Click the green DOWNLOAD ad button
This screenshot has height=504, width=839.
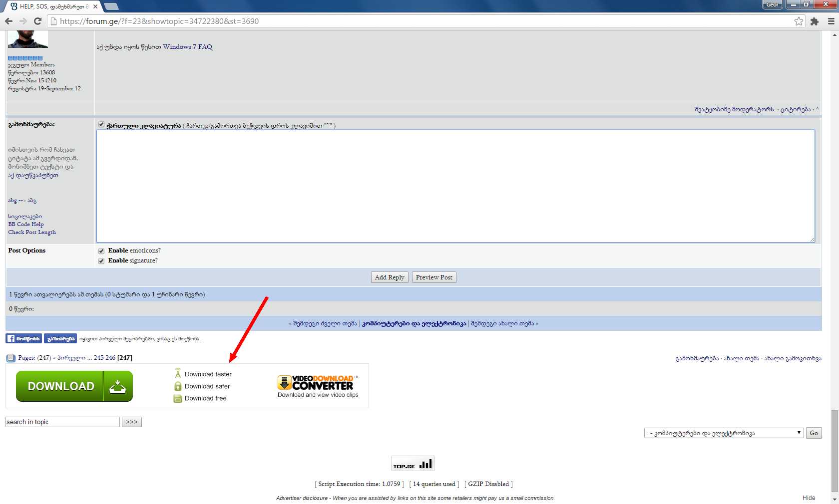tap(74, 386)
